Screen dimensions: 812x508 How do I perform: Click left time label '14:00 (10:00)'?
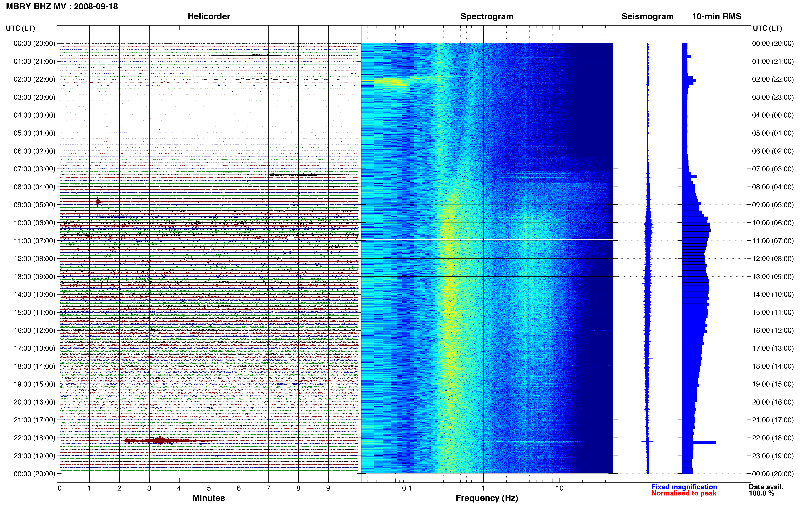34,295
